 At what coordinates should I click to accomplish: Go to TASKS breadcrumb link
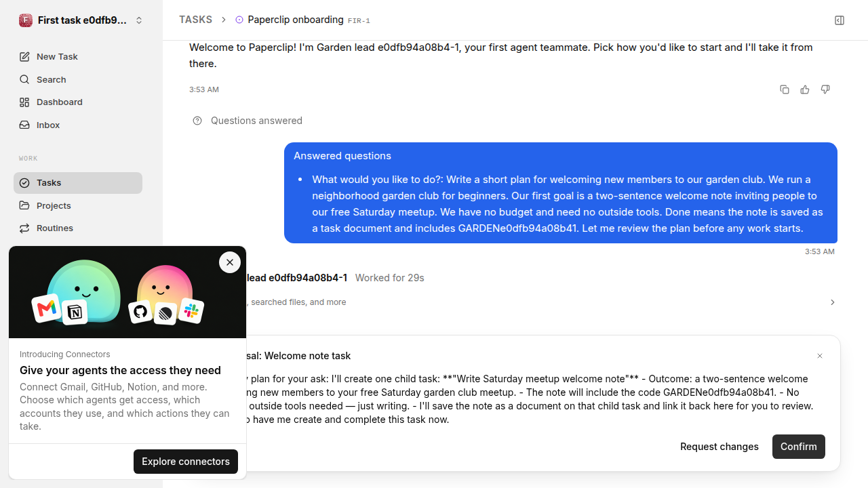195,20
